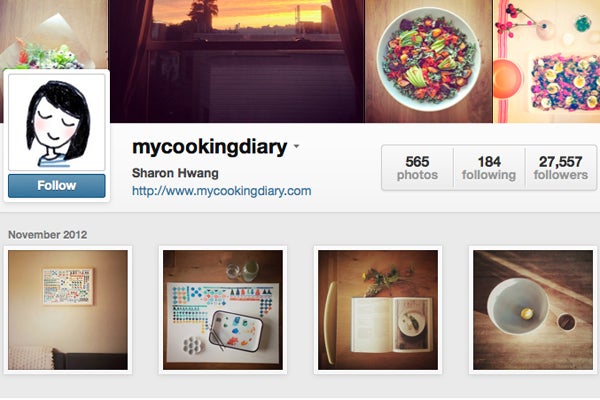Expand the dropdown arrow beside mycookingdiary
Viewport: 600px width, 400px height.
[297, 146]
